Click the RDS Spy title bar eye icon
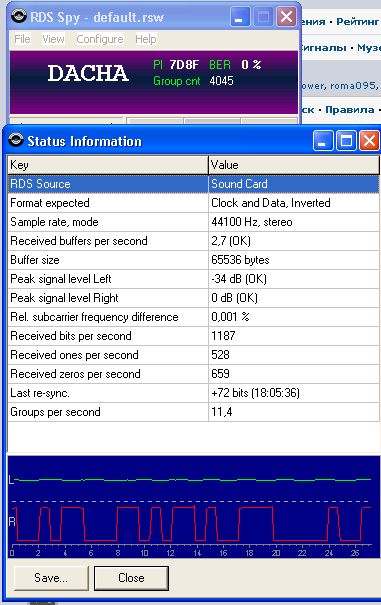 tap(19, 16)
